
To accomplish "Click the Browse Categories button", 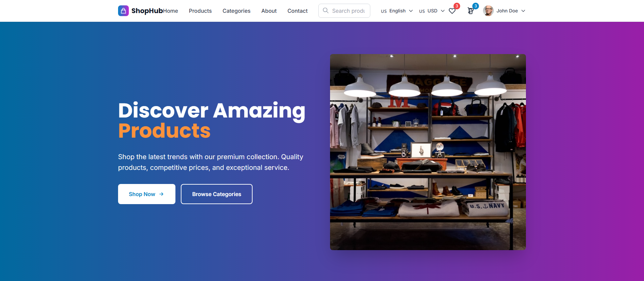I will 217,194.
